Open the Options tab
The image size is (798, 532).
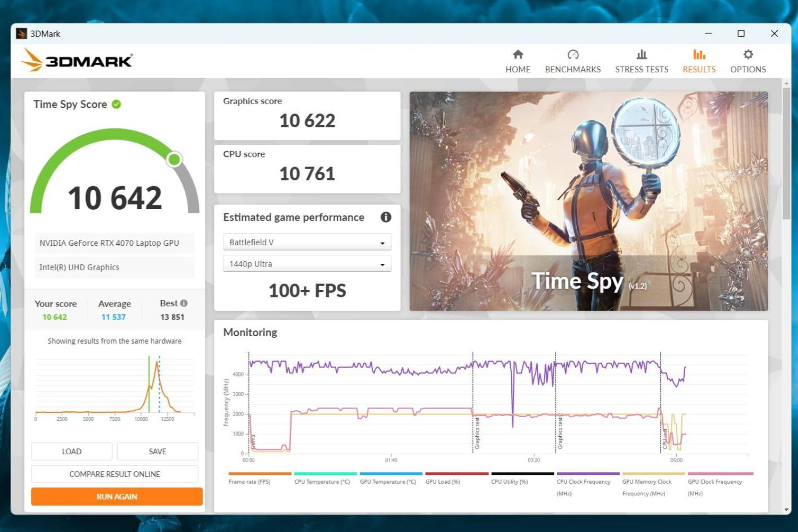coord(748,61)
